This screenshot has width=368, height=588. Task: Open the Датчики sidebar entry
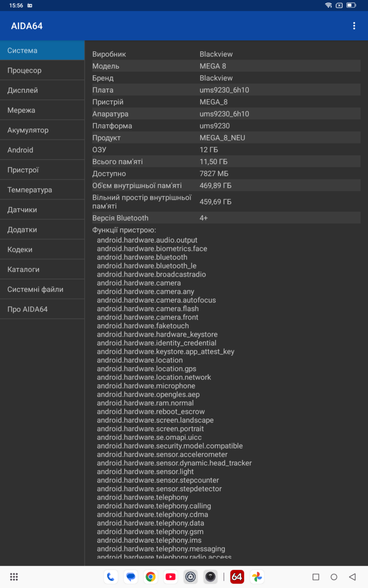coord(42,210)
